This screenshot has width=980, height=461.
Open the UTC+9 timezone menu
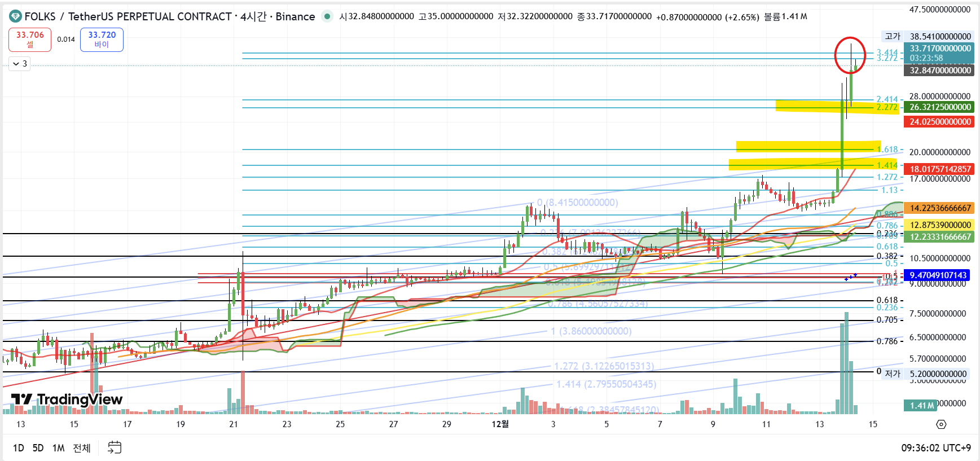pos(935,447)
